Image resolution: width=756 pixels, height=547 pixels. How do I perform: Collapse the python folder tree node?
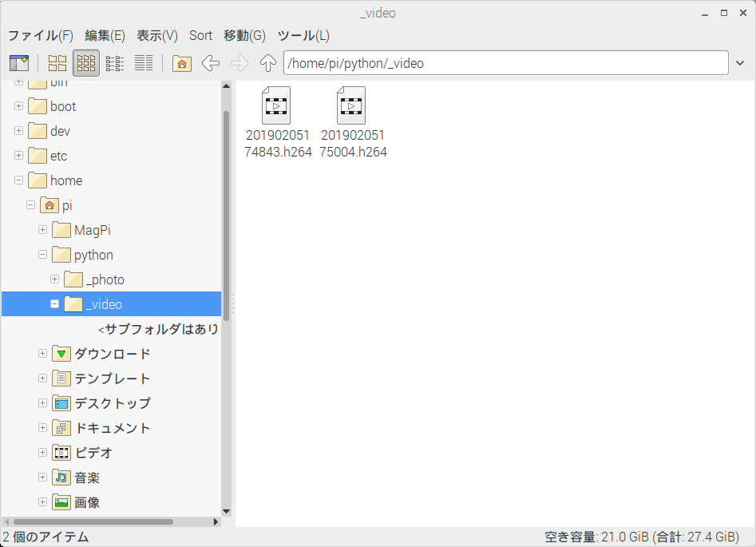coord(43,255)
